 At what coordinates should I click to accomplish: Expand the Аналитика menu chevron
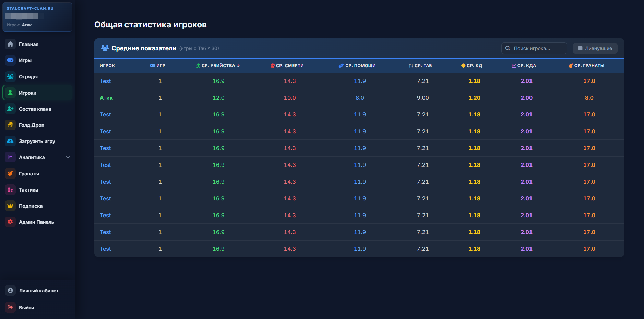(x=68, y=157)
